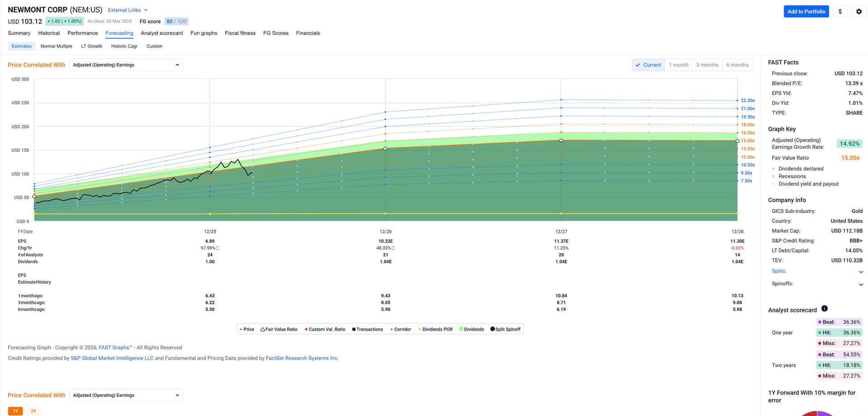Image resolution: width=868 pixels, height=416 pixels.
Task: Switch estimates to 3 months ago
Action: tap(707, 65)
